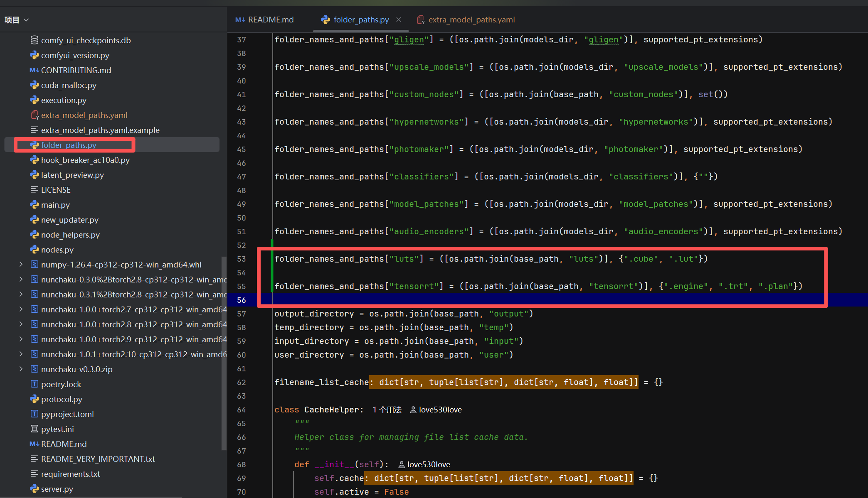Switch to the README.md tab

tap(265, 20)
